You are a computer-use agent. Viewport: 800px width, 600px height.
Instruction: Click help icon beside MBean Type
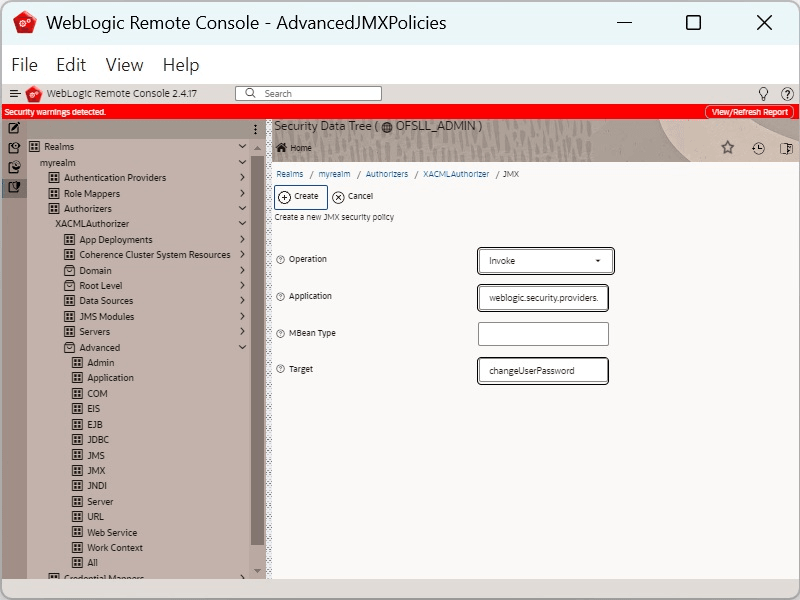[x=280, y=334]
